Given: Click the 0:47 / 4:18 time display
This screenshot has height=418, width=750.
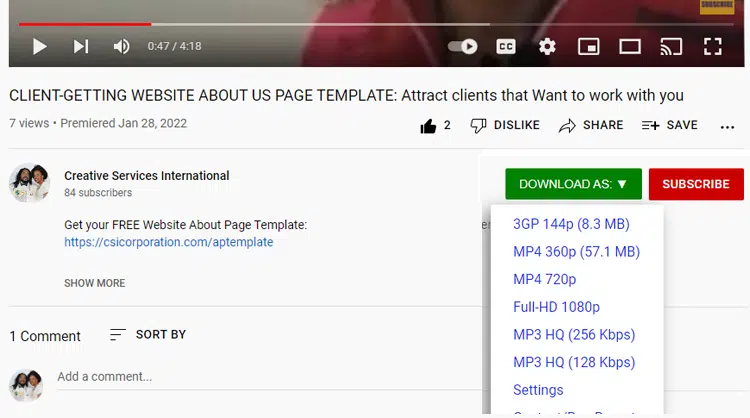Looking at the screenshot, I should 174,46.
